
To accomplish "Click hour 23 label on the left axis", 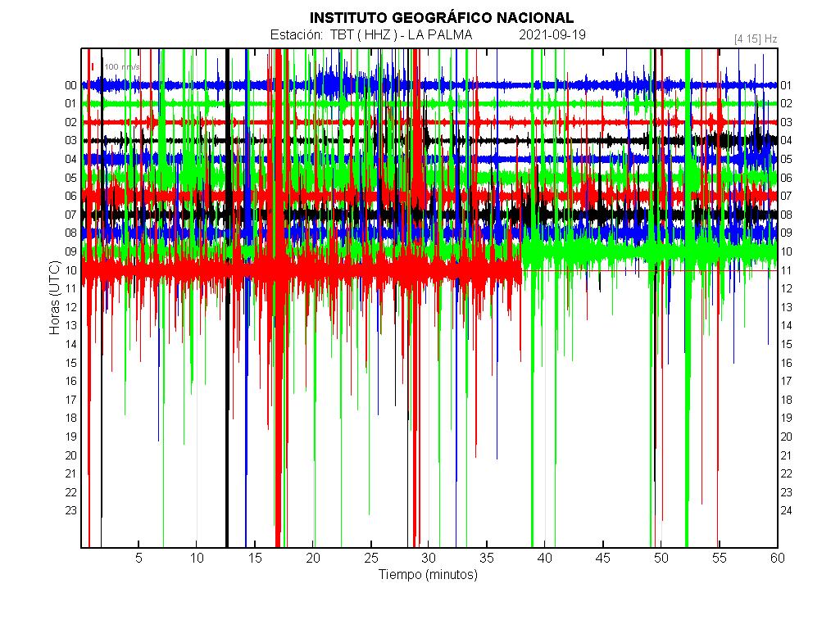I will point(70,510).
